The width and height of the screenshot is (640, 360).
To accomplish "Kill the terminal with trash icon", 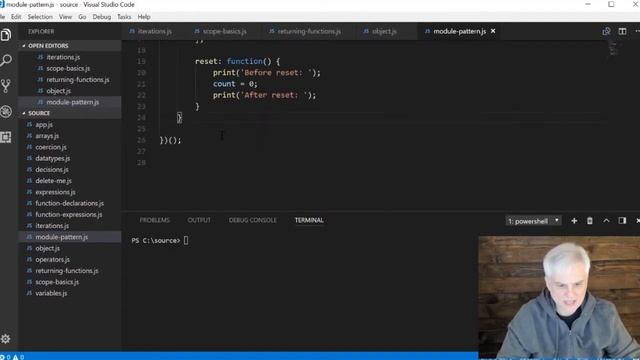I will [x=590, y=221].
